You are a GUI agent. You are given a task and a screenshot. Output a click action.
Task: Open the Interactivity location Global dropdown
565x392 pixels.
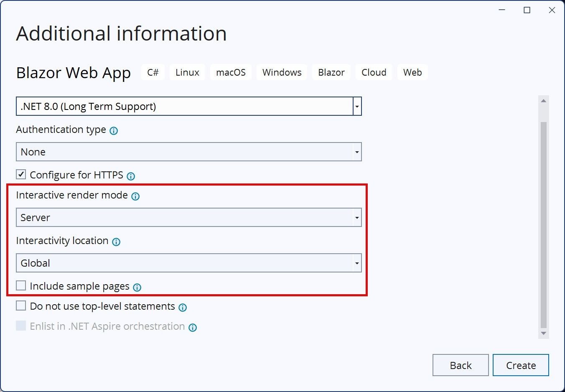[x=189, y=263]
